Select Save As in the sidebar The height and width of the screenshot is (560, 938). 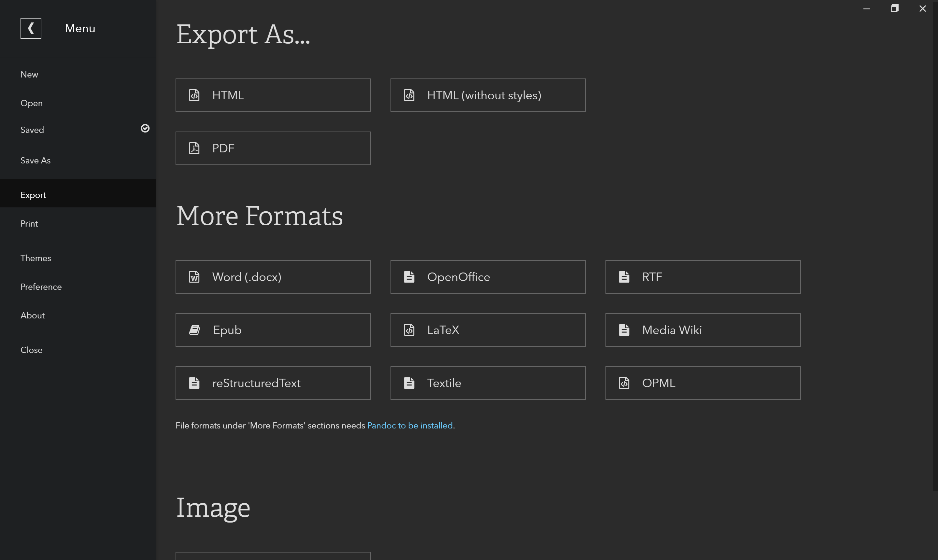coord(36,161)
